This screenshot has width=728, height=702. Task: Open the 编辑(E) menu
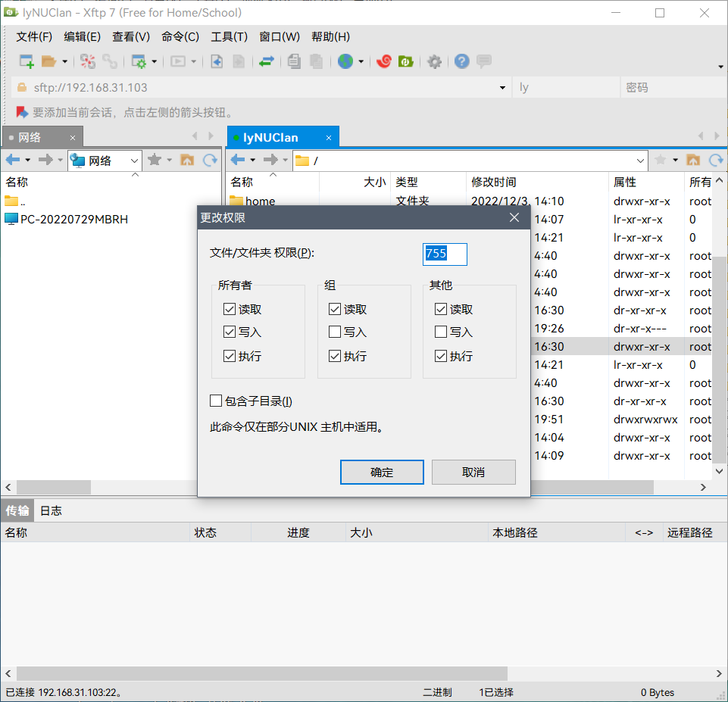coord(82,36)
